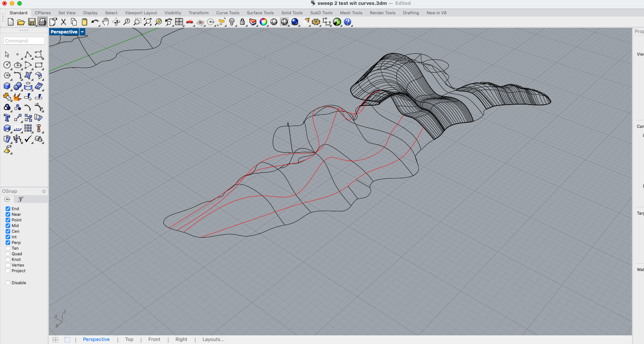Switch to the CPlanes toolbar tab
The height and width of the screenshot is (344, 644).
pyautogui.click(x=43, y=13)
